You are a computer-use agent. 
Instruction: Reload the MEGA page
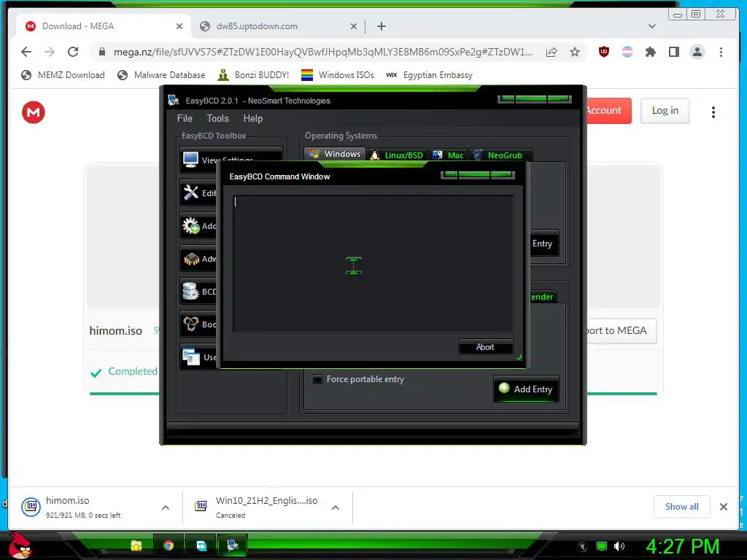click(73, 52)
